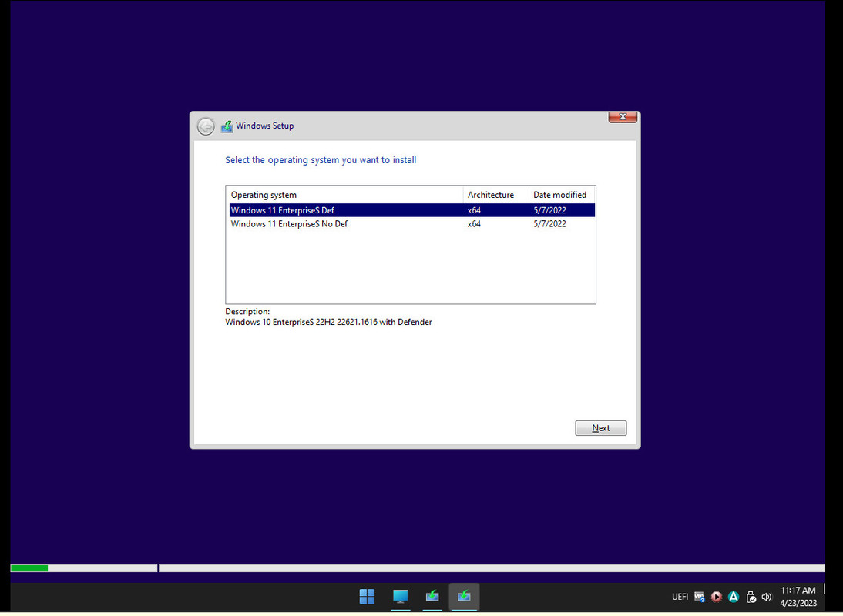Click Next to continue installation
843x616 pixels.
point(600,428)
